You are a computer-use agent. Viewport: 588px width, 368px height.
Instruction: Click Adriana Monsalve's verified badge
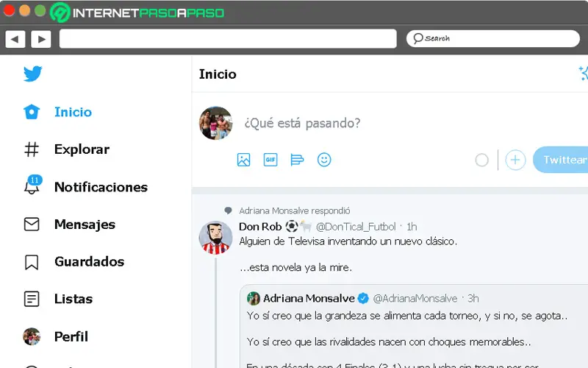(x=363, y=299)
